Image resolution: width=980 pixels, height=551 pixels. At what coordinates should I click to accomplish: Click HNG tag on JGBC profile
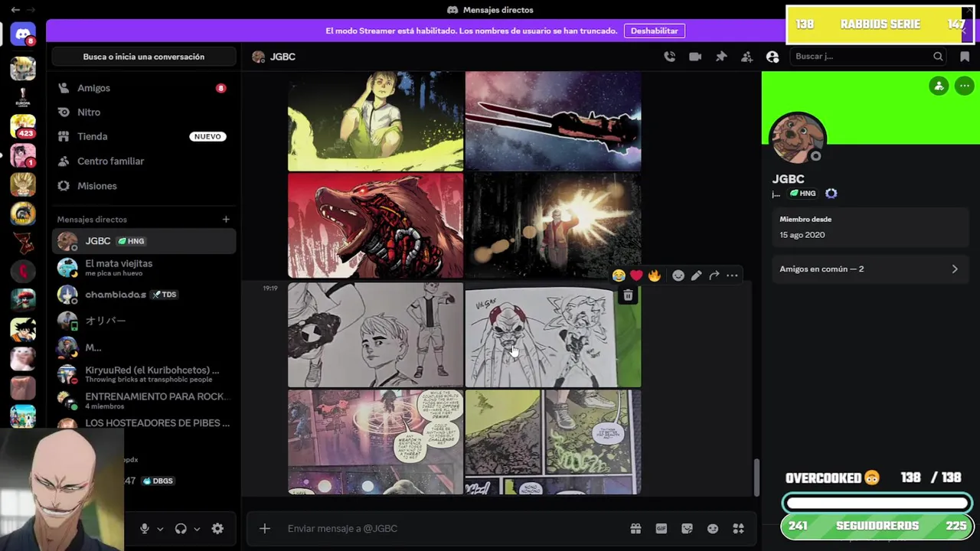point(803,194)
